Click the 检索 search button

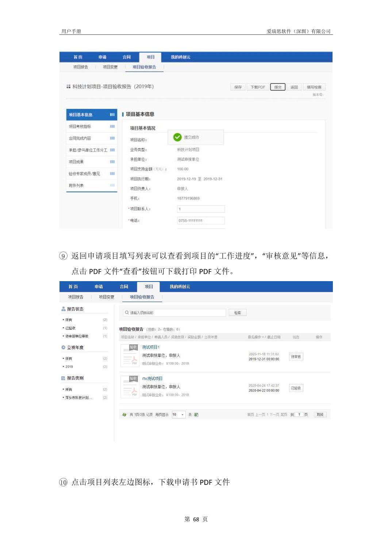(238, 313)
